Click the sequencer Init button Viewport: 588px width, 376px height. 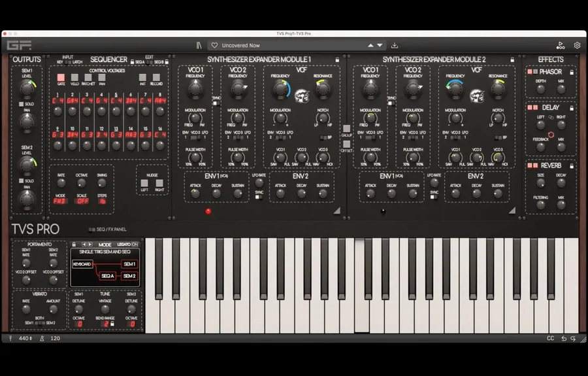142,77
